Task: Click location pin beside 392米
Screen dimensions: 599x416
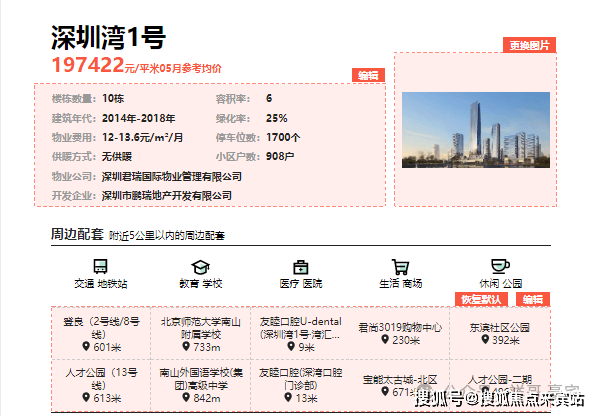Action: 485,339
